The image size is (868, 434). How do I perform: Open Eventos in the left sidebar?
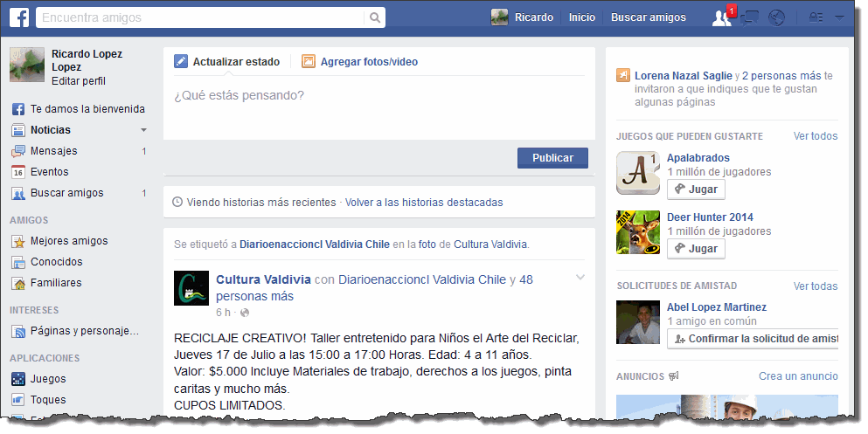[49, 172]
